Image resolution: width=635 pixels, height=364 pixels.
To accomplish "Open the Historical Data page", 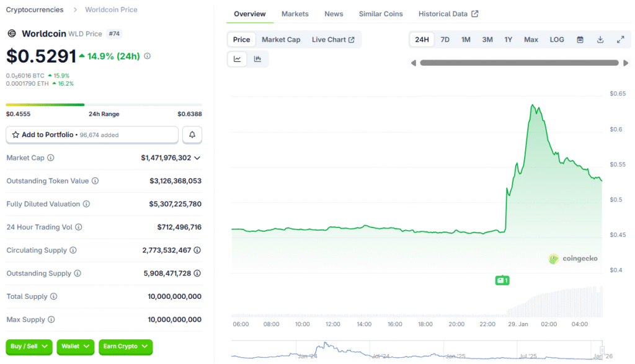I will coord(443,14).
